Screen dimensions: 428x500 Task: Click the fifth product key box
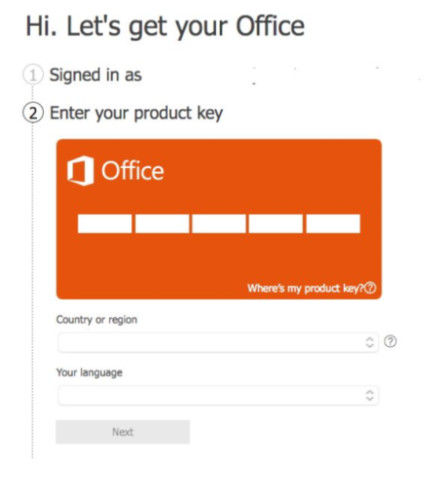click(333, 223)
